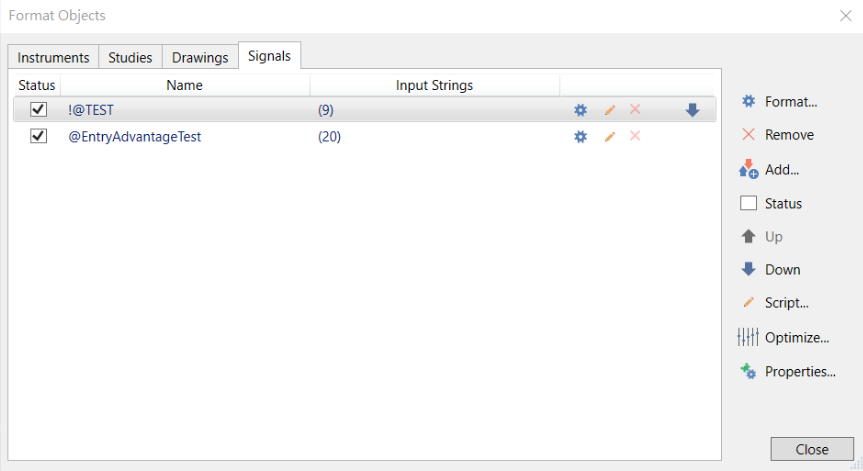Uncheck the !@TEST status checkbox

tap(38, 109)
